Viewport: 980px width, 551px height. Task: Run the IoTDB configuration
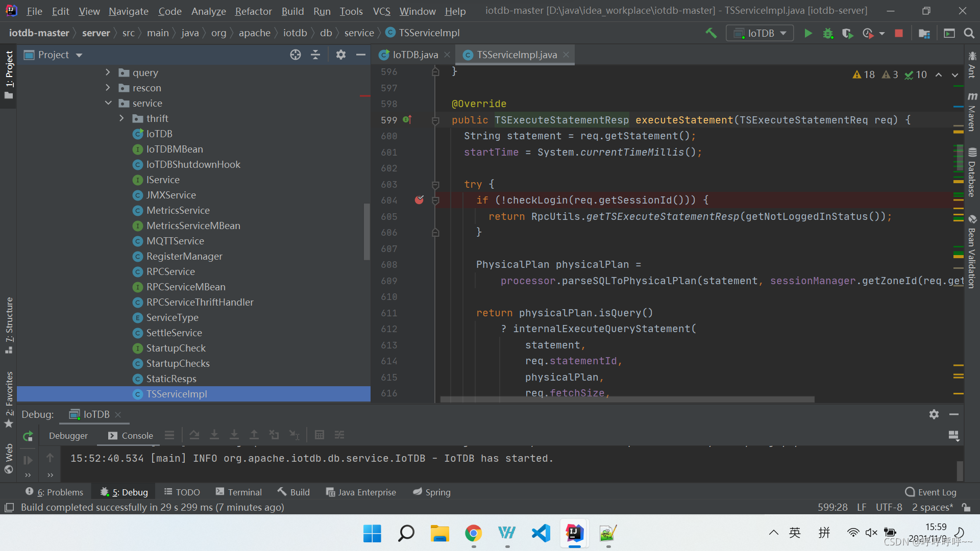tap(808, 33)
